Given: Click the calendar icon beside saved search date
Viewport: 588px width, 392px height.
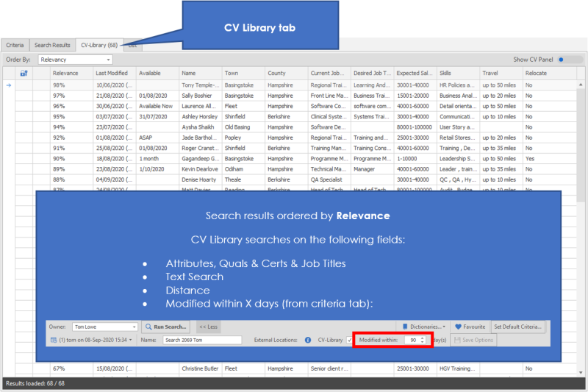Looking at the screenshot, I should point(54,340).
